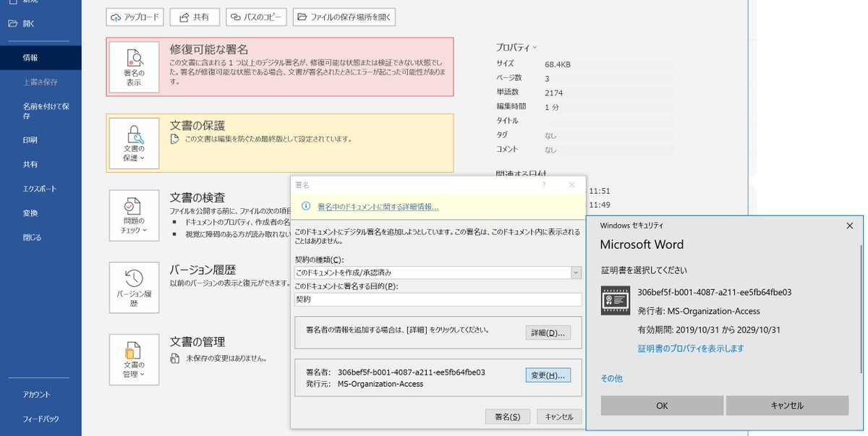Click the コメント property value なし

coord(551,150)
